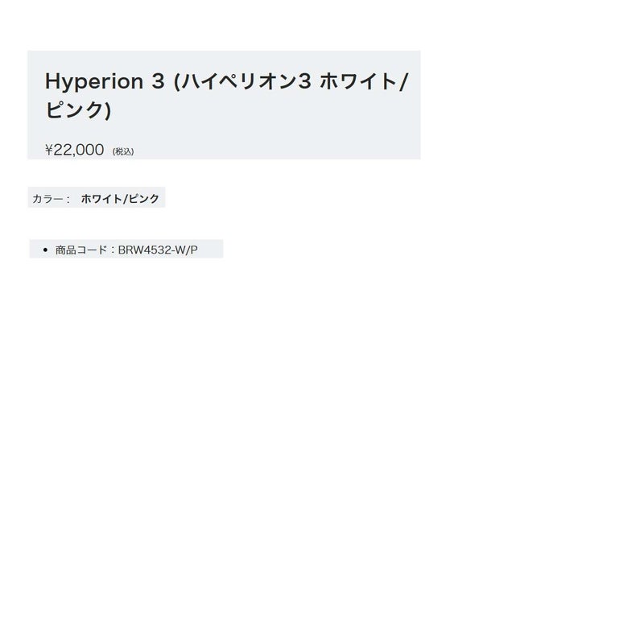
Task: Click the ¥22,000 price
Action: click(74, 150)
